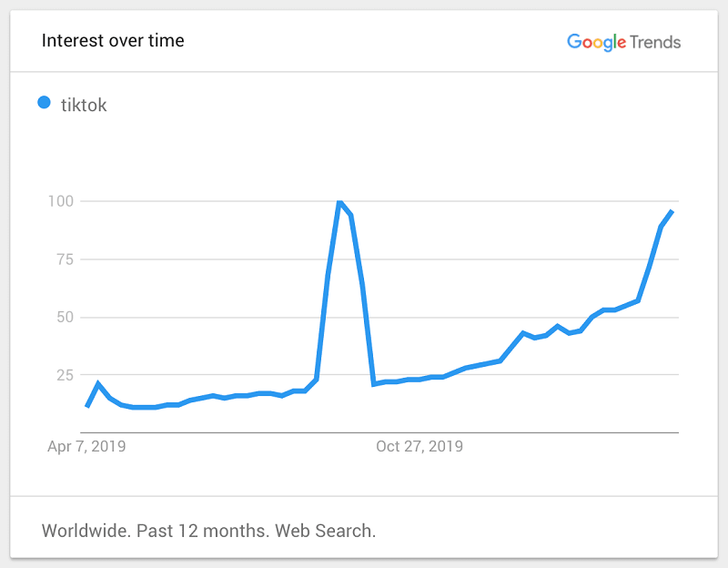
Task: Click the 75 y-axis label
Action: [65, 259]
